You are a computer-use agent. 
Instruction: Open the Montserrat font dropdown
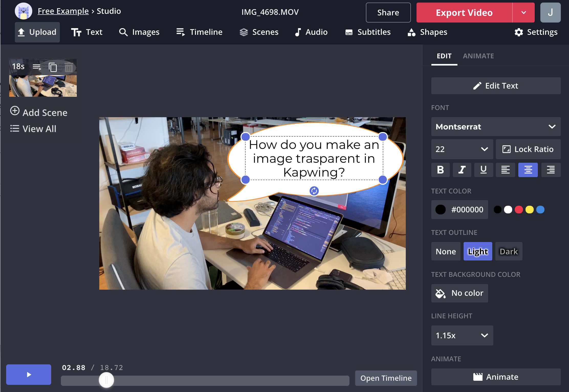(x=495, y=127)
